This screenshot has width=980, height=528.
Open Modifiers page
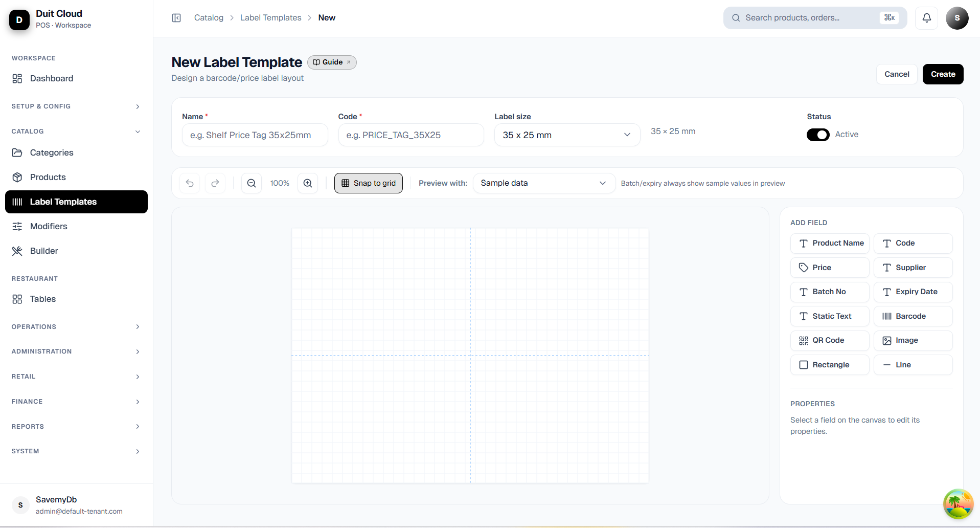click(76, 227)
